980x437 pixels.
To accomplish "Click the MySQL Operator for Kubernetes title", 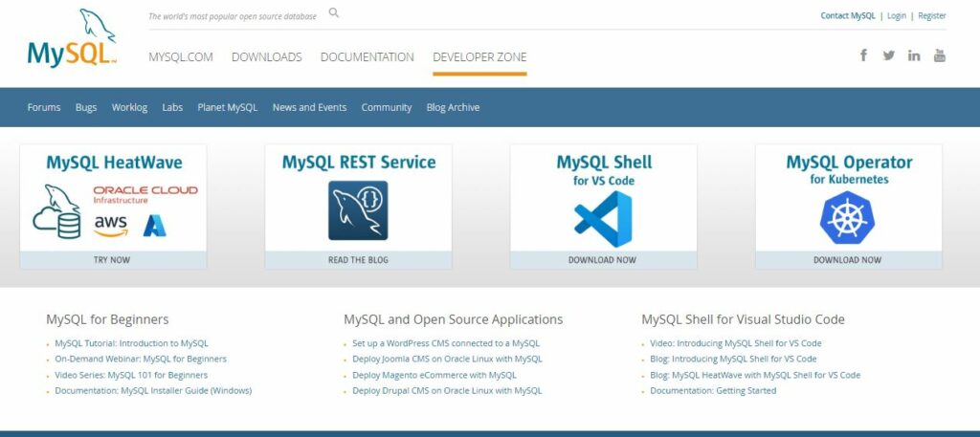I will coord(849,169).
